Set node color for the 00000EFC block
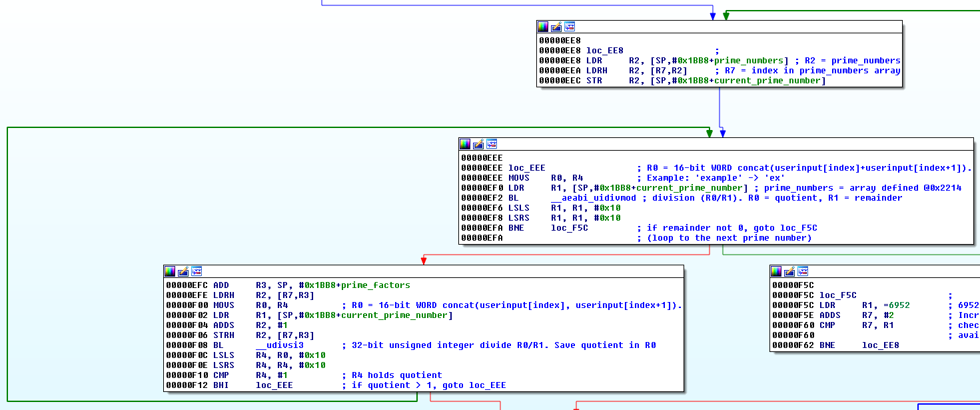The width and height of the screenshot is (980, 410). pyautogui.click(x=170, y=271)
